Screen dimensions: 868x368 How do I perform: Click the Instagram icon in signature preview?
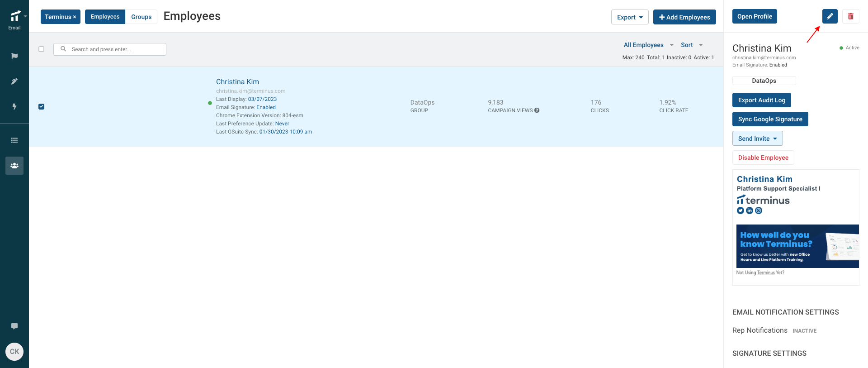click(x=759, y=210)
